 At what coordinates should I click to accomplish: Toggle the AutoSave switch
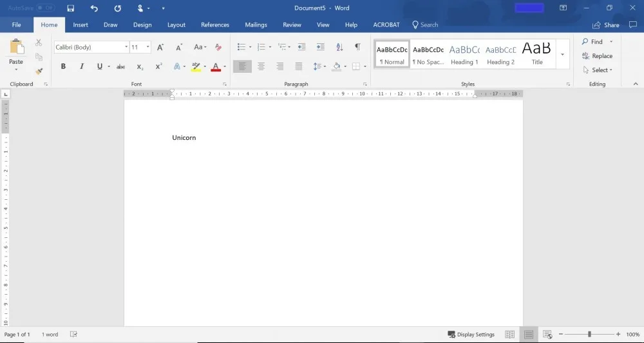tap(45, 8)
